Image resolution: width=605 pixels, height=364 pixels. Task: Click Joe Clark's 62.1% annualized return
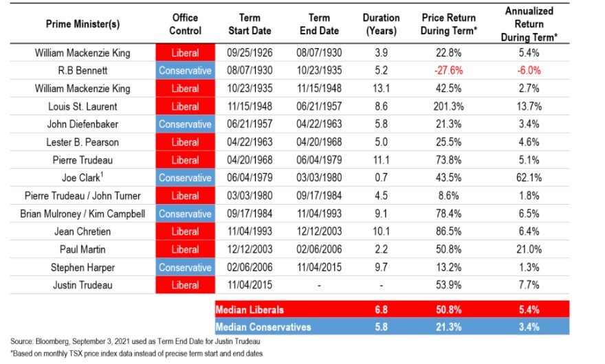(x=530, y=178)
